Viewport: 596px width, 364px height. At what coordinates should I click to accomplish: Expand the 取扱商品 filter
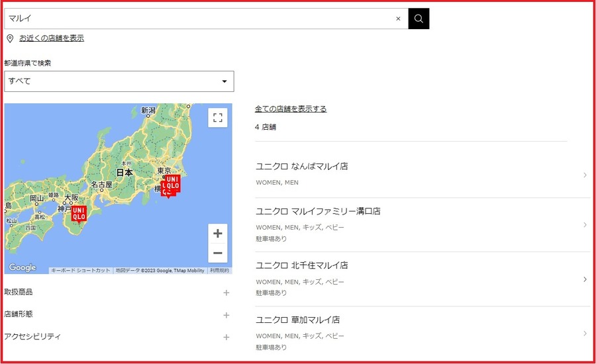pos(117,292)
